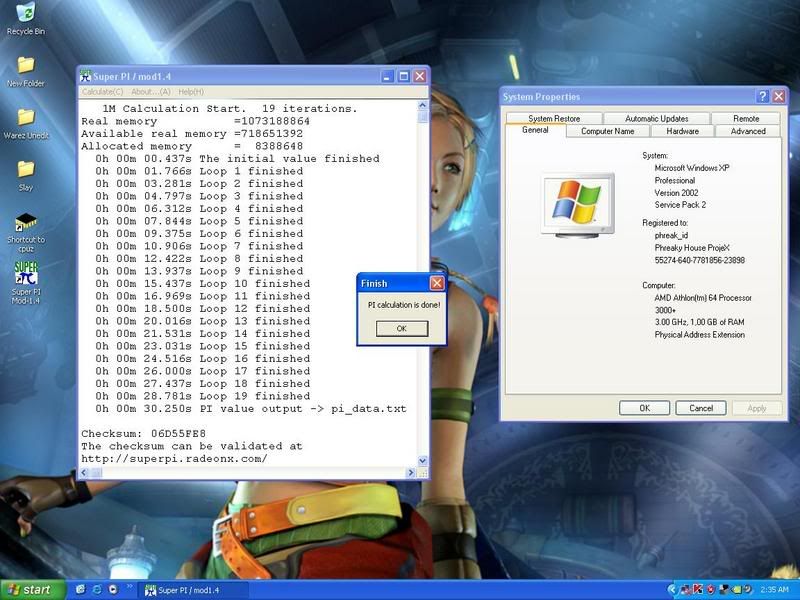
Task: Open the Help menu in Super PI
Action: pyautogui.click(x=191, y=92)
